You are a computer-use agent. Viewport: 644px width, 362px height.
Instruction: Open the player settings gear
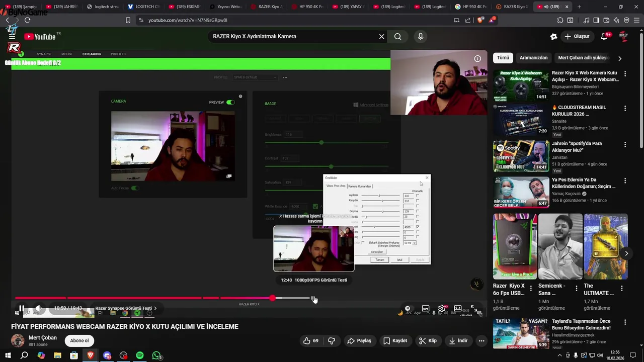pos(442,308)
